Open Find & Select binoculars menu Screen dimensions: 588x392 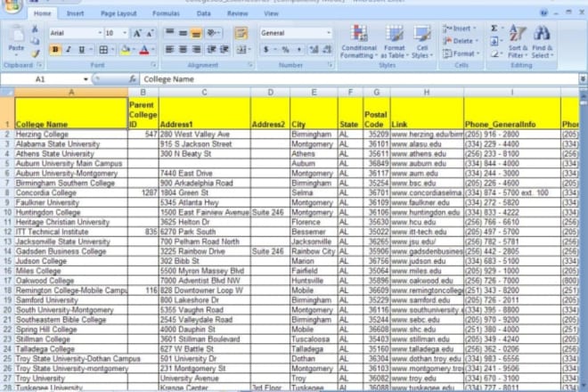click(543, 42)
